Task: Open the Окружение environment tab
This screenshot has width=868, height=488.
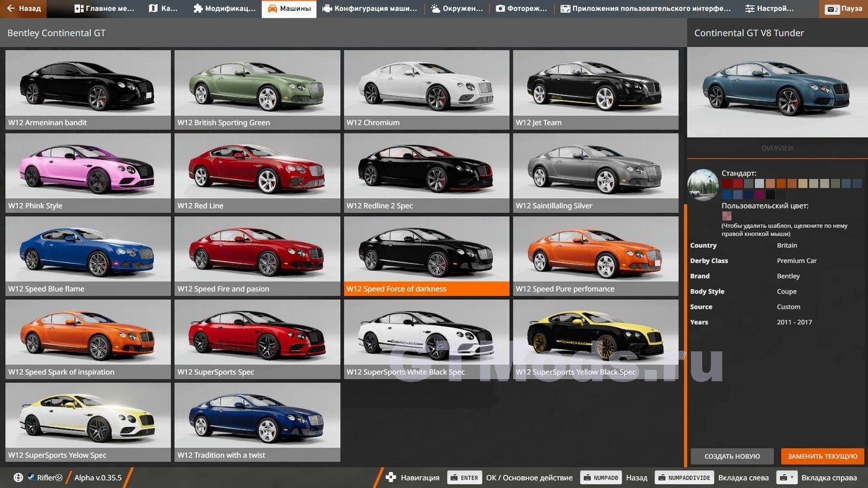Action: [457, 9]
